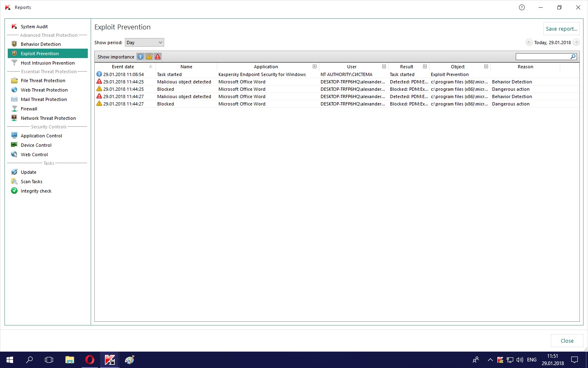This screenshot has height=368, width=588.
Task: Select the Task started event at 11:08:54
Action: pyautogui.click(x=337, y=74)
